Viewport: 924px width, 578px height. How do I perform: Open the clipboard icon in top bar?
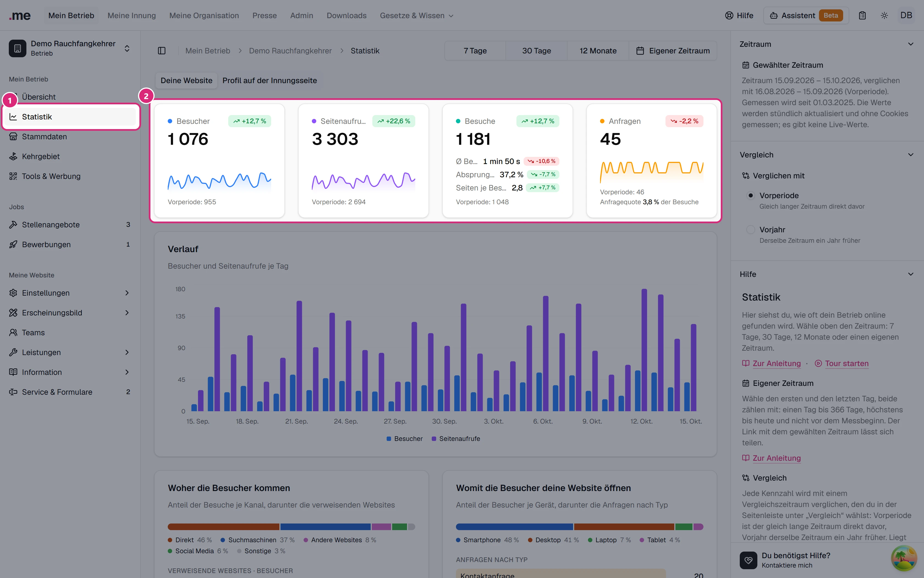862,16
